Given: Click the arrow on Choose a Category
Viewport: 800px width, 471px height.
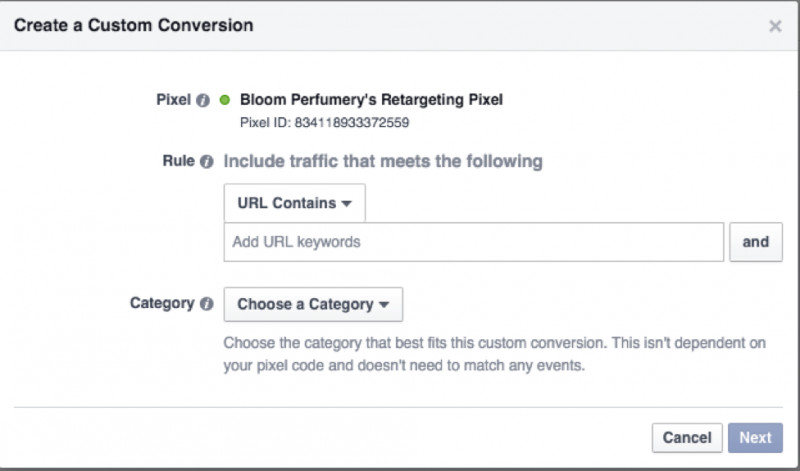Looking at the screenshot, I should coord(384,305).
